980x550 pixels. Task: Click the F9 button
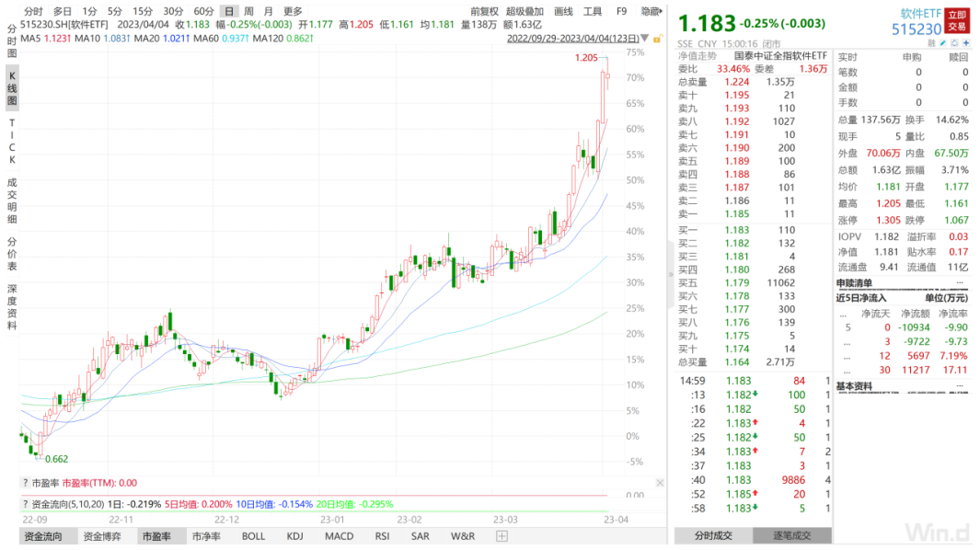click(x=621, y=11)
